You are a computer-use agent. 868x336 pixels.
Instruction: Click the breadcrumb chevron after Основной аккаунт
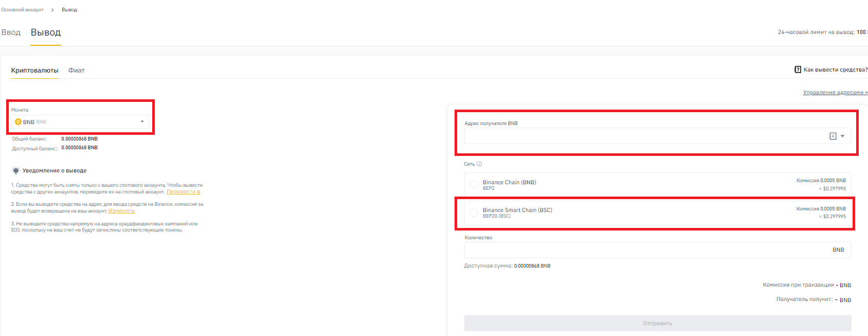pyautogui.click(x=52, y=10)
